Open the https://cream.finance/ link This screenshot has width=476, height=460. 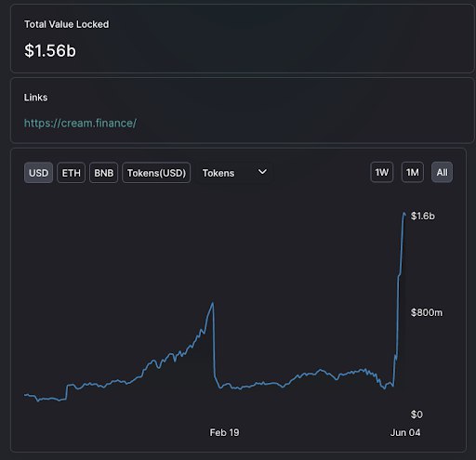click(x=80, y=123)
